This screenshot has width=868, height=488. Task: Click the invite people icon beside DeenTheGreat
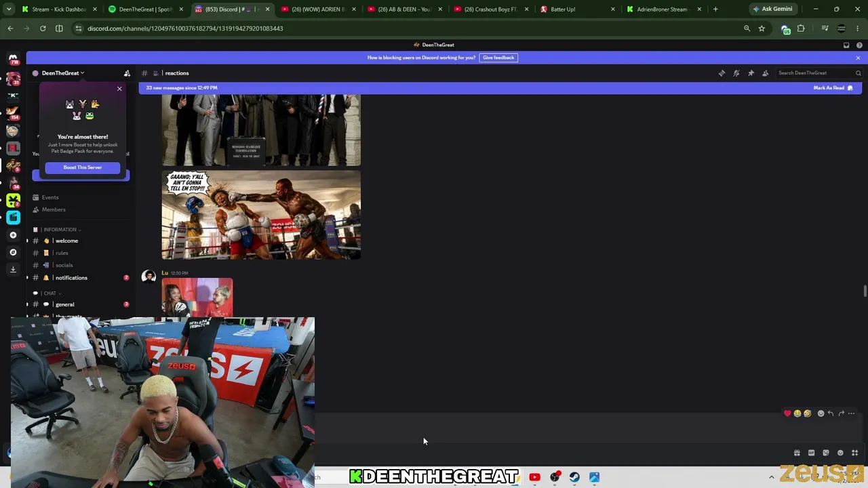[x=127, y=73]
